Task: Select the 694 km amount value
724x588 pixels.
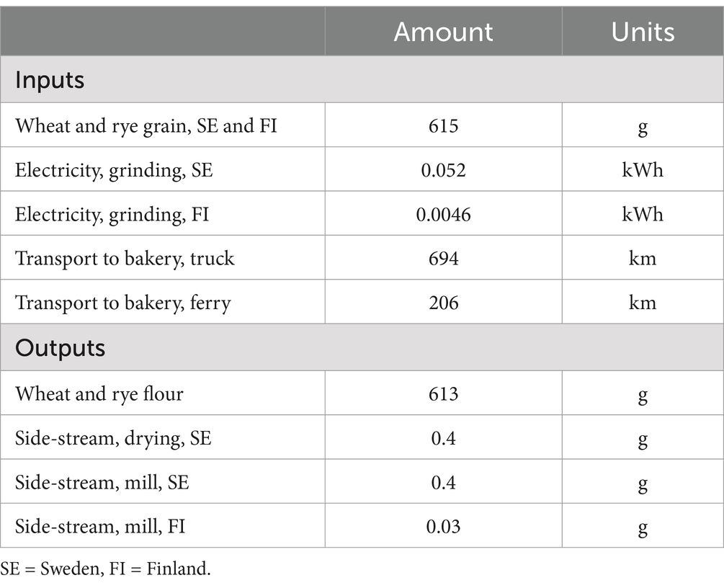Action: pyautogui.click(x=443, y=258)
